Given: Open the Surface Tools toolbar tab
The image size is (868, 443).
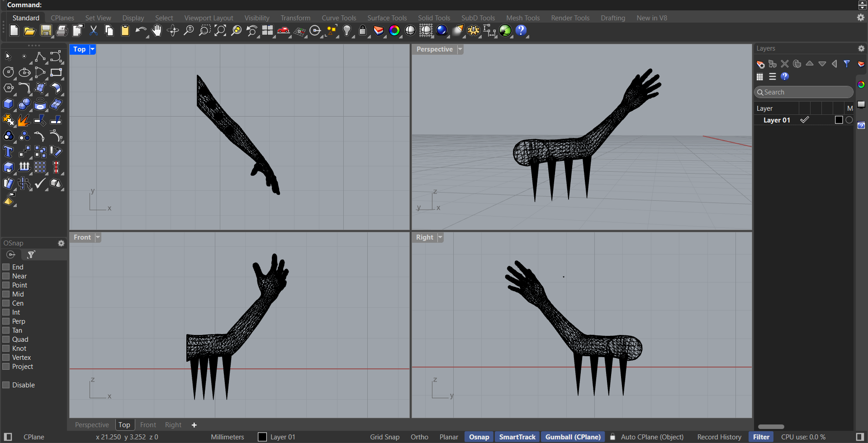Looking at the screenshot, I should [387, 18].
